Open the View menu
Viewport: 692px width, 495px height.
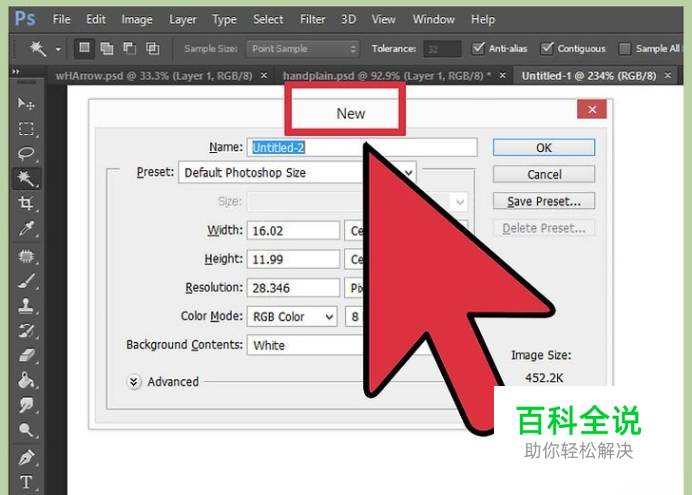(383, 19)
